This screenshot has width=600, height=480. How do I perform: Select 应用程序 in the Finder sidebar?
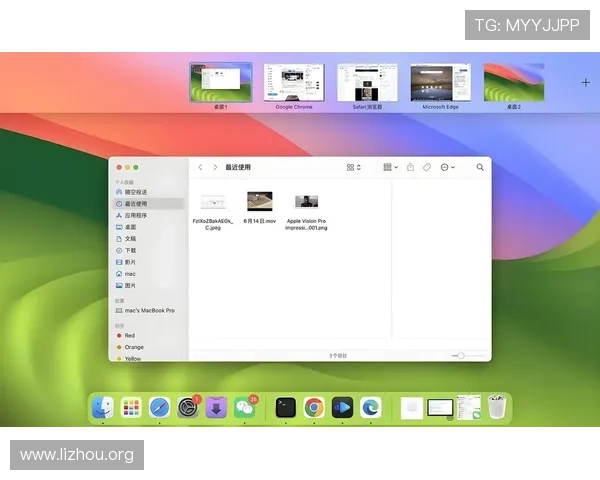136,215
